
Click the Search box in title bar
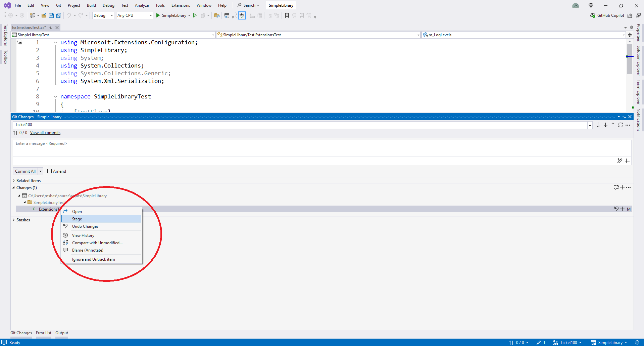click(248, 5)
